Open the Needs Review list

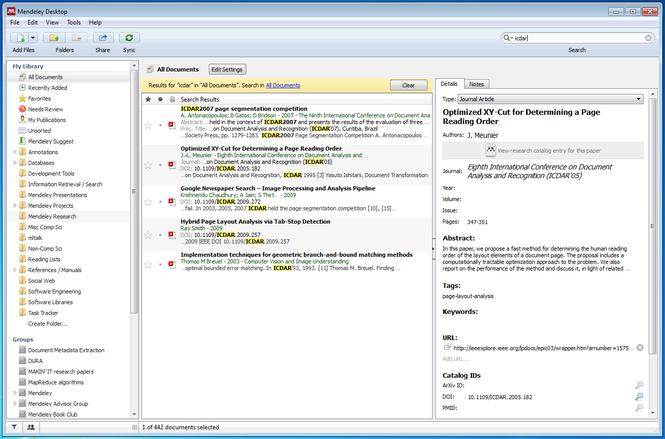[x=45, y=109]
